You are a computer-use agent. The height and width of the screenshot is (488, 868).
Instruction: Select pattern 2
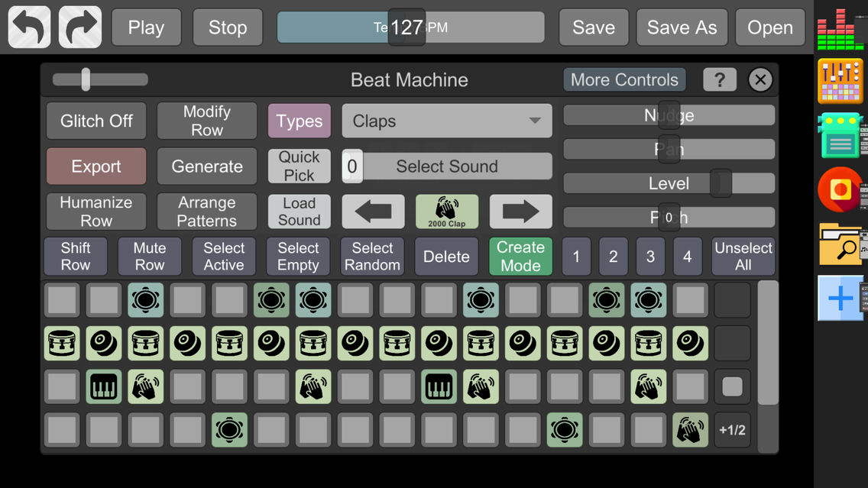click(x=614, y=256)
